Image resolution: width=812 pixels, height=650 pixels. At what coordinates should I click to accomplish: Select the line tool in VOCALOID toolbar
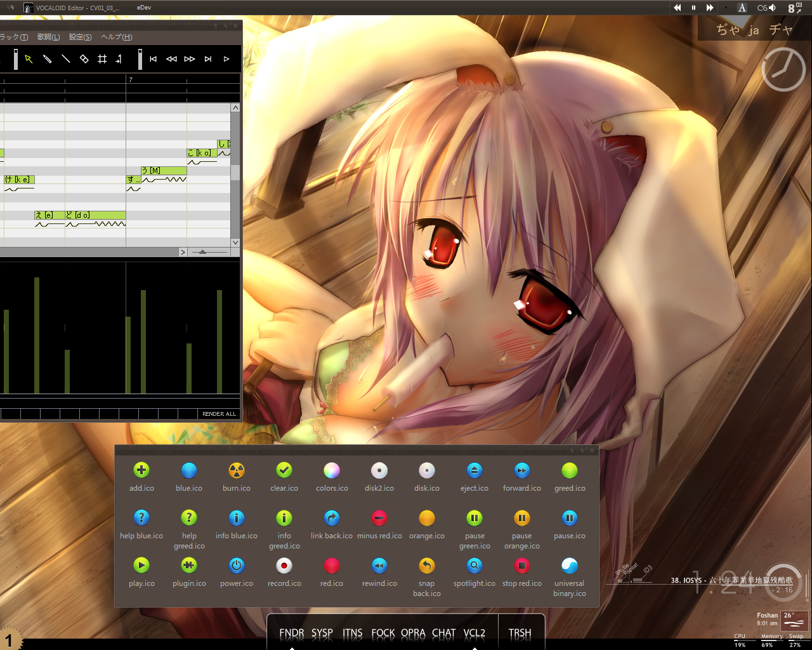tap(65, 59)
